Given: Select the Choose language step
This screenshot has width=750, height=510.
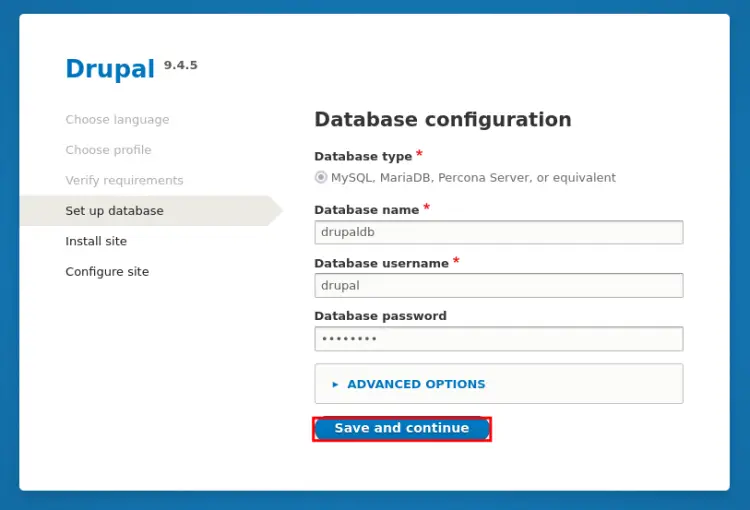Looking at the screenshot, I should click(x=117, y=120).
